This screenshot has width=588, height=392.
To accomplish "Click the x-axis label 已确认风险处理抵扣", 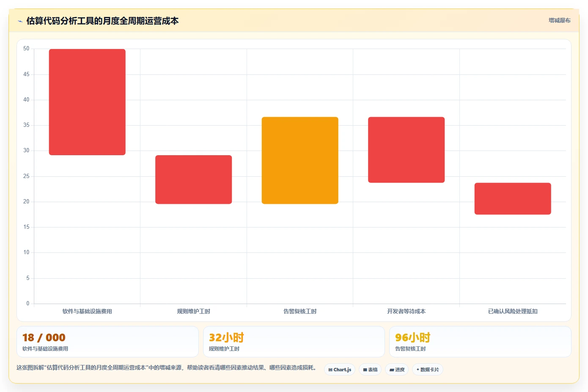I will pos(513,311).
